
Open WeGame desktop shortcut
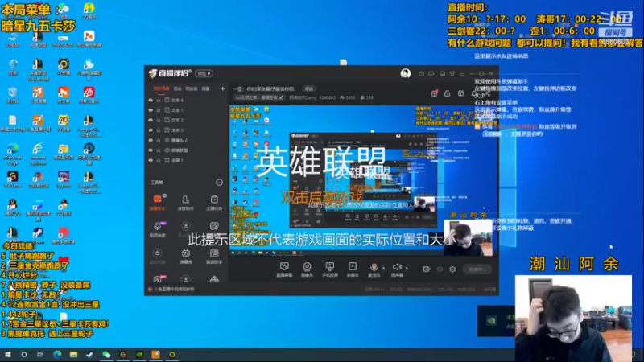point(12,179)
